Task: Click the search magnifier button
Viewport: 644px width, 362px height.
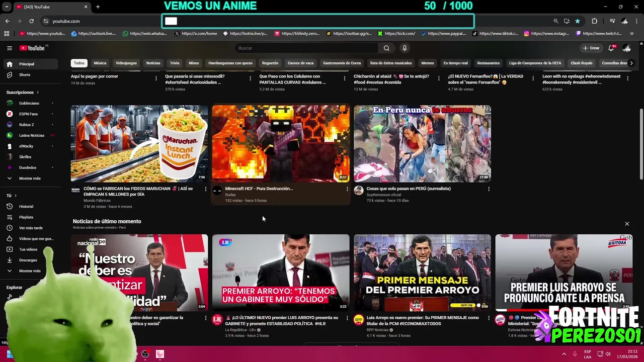Action: (x=386, y=48)
